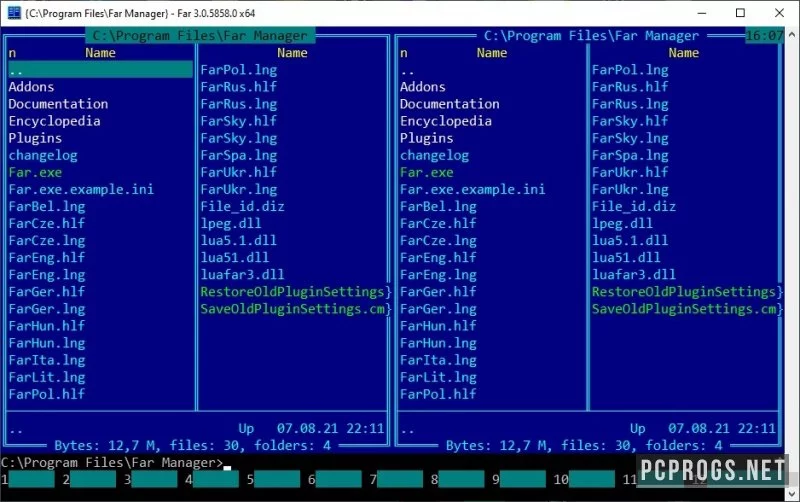Click the console scrollbar up arrow
This screenshot has height=502, width=800.
(791, 35)
